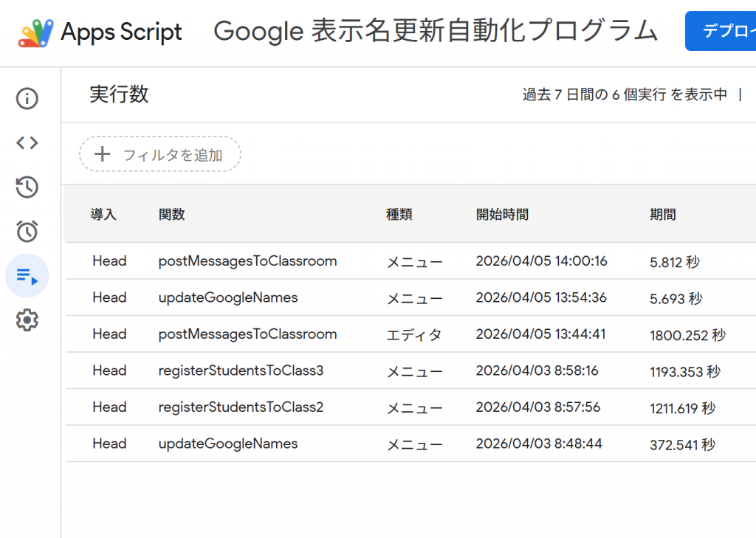Screen dimensions: 756x538
Task: Open the Editor code brackets icon
Action: 27,143
